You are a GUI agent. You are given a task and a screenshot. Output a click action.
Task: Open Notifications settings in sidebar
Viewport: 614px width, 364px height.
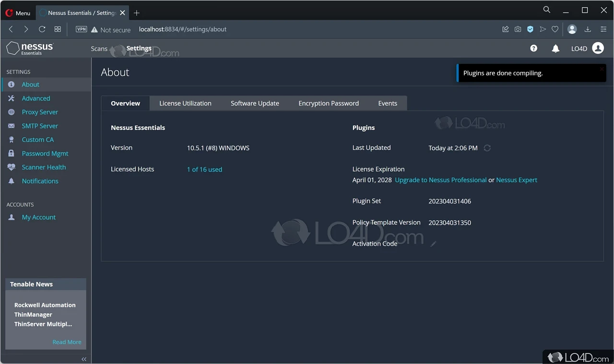coord(40,181)
